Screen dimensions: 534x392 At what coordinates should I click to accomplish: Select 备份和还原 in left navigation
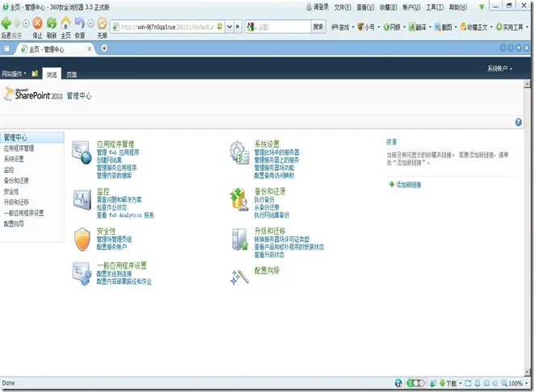pos(16,181)
